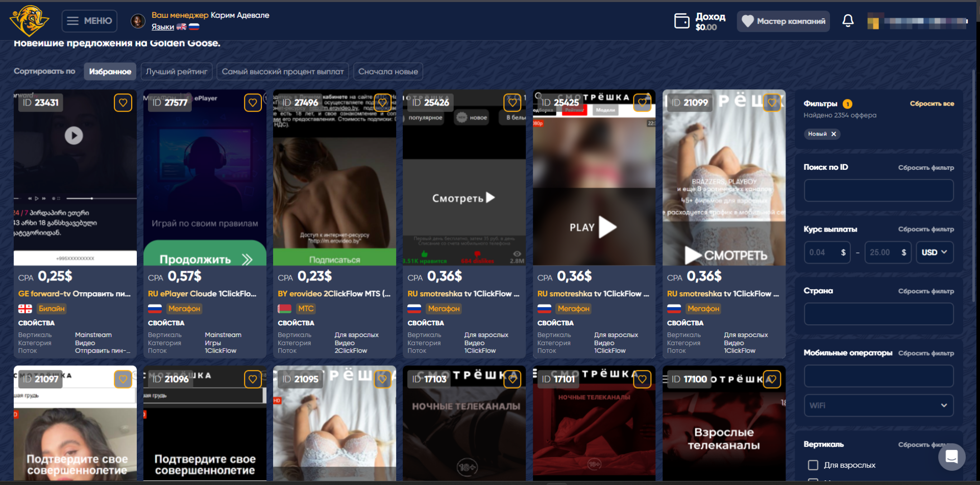The height and width of the screenshot is (485, 980).
Task: Open offer RU ePlayer Cloude thumbnail
Action: coord(205,177)
